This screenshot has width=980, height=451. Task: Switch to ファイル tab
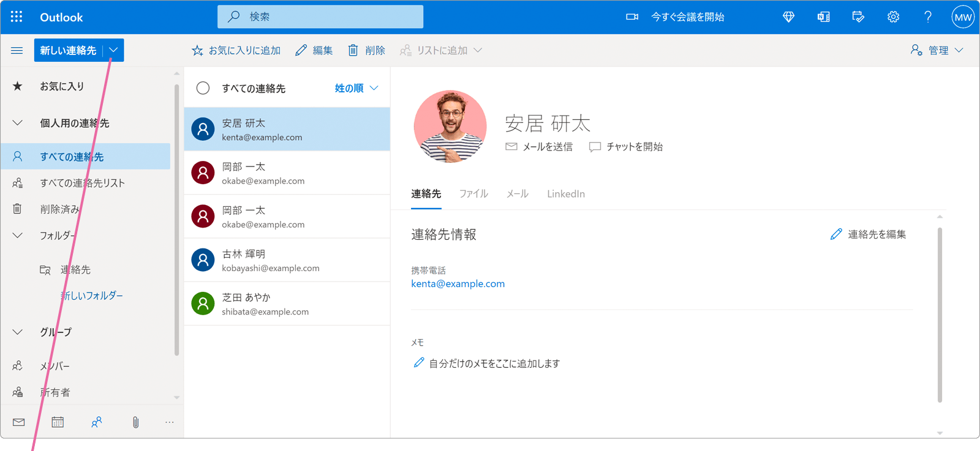(473, 194)
